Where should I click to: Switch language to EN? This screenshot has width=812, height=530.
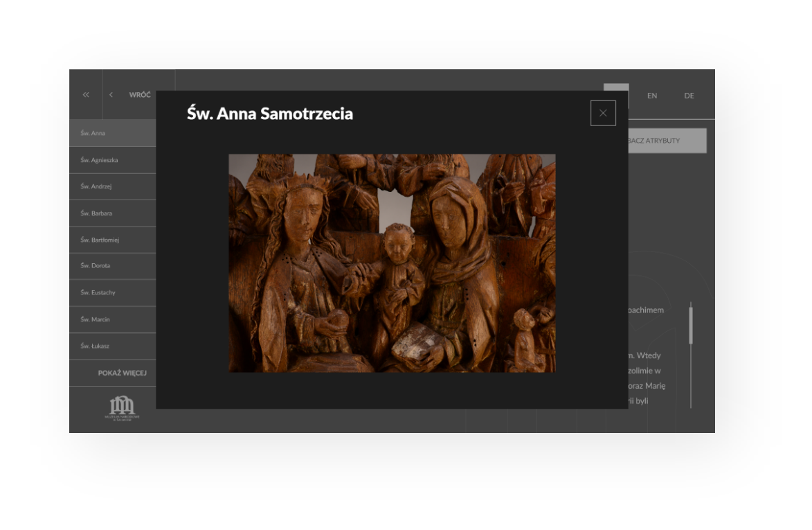651,96
